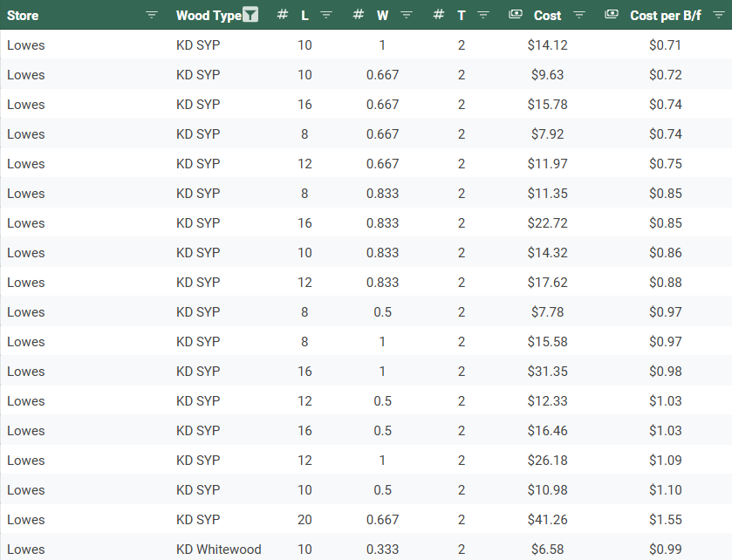Image resolution: width=732 pixels, height=560 pixels.
Task: Select the $16.46 cost cell
Action: coord(548,431)
